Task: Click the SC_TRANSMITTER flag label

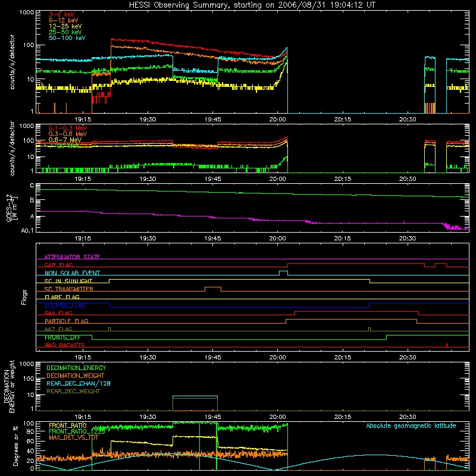Action: click(x=68, y=289)
